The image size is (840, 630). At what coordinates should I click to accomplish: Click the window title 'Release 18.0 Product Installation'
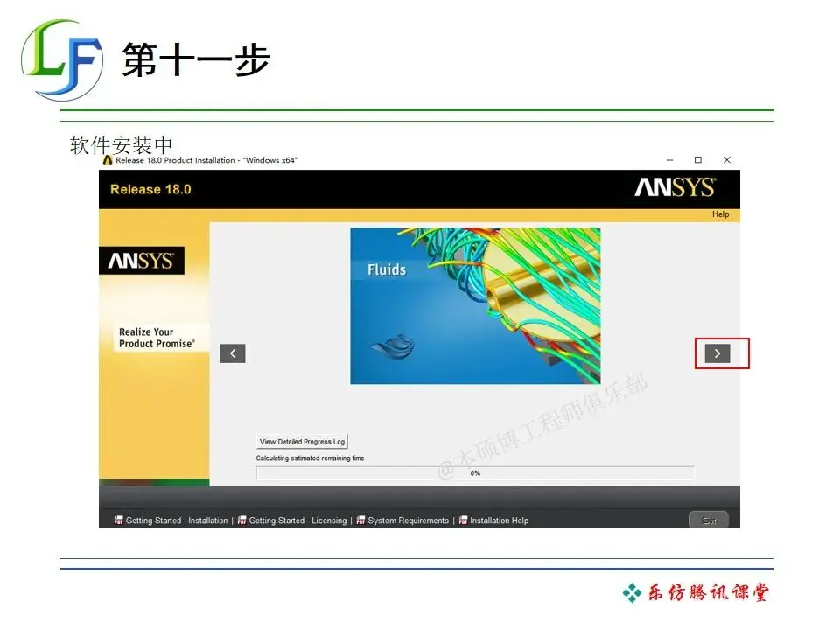(206, 160)
